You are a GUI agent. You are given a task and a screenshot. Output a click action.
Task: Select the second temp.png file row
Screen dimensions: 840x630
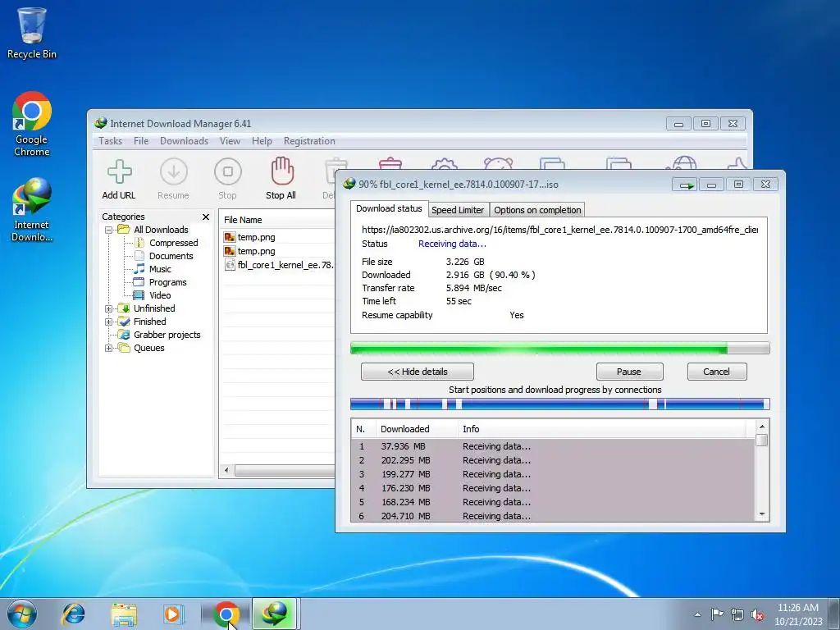pos(277,251)
